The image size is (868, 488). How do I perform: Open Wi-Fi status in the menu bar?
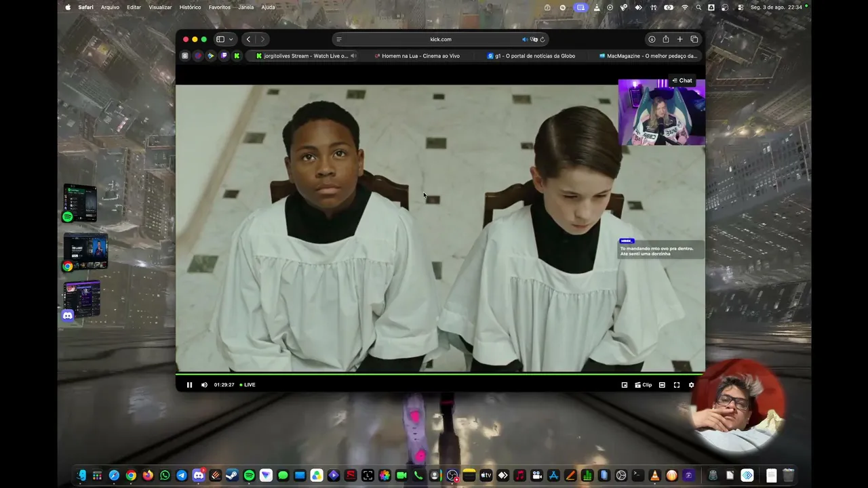[685, 7]
